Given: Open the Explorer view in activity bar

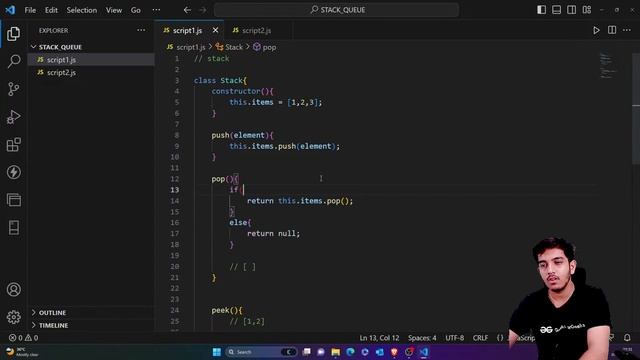Looking at the screenshot, I should pos(13,34).
